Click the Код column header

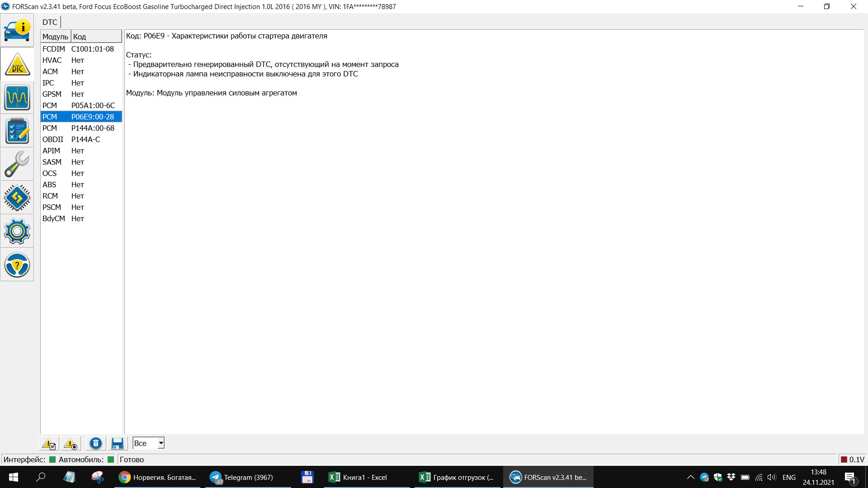pyautogui.click(x=96, y=37)
